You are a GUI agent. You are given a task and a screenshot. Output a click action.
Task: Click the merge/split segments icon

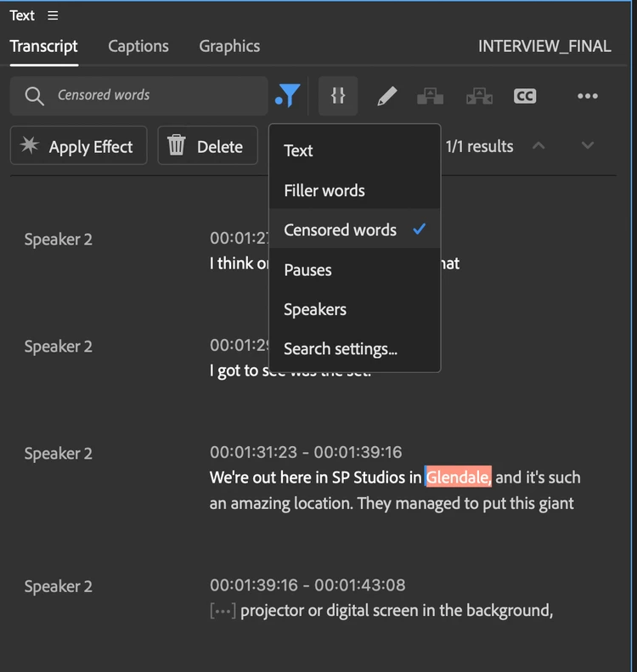(338, 96)
